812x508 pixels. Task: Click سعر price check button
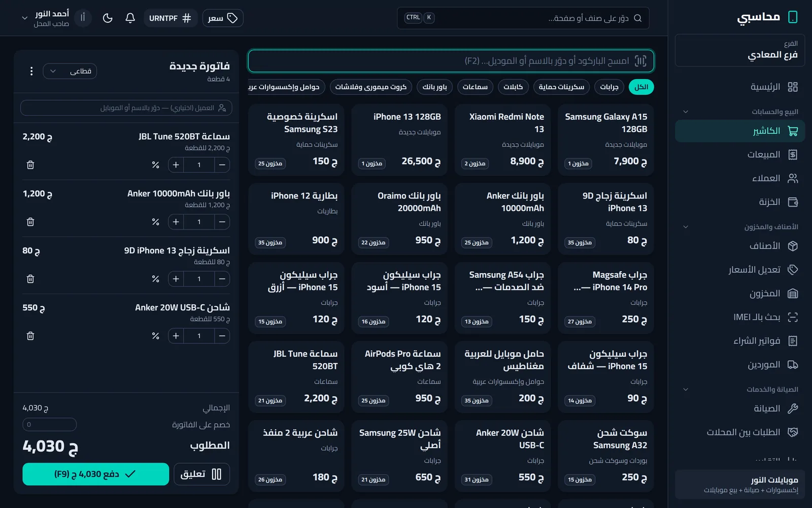click(x=223, y=18)
